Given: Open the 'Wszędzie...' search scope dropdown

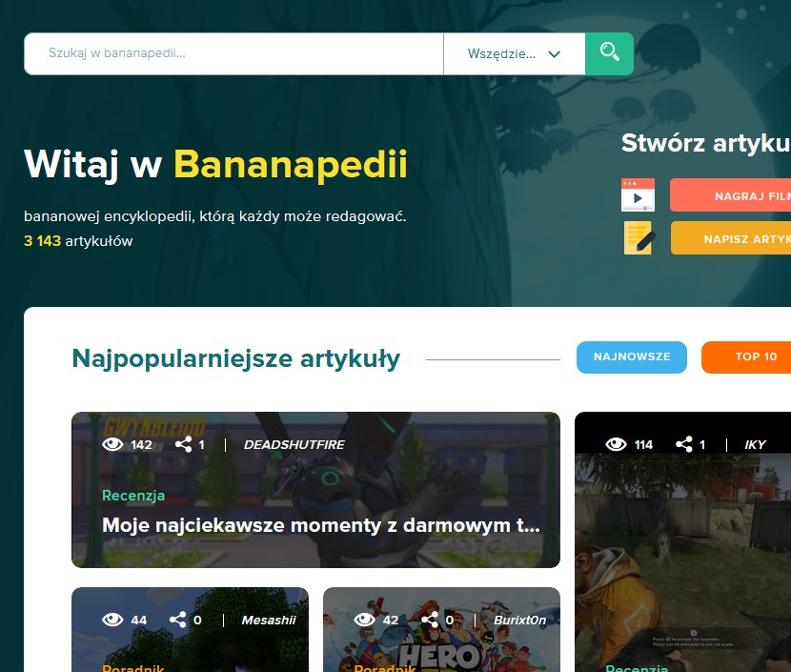Looking at the screenshot, I should coord(514,53).
